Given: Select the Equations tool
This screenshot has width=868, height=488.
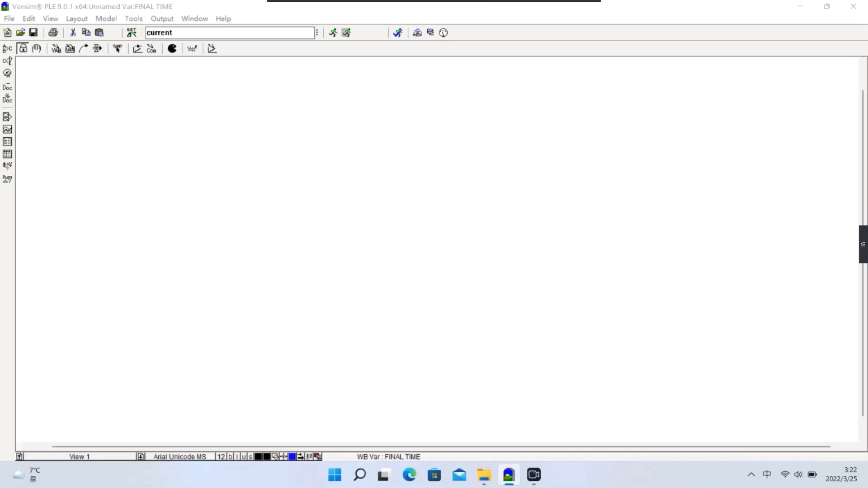Looking at the screenshot, I should click(192, 49).
